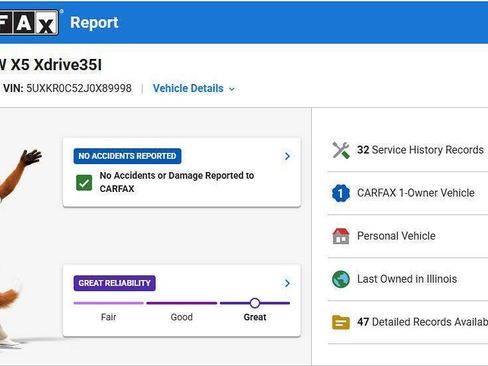The image size is (488, 366).
Task: Open the No Accidents Reported card arrow
Action: 287,156
